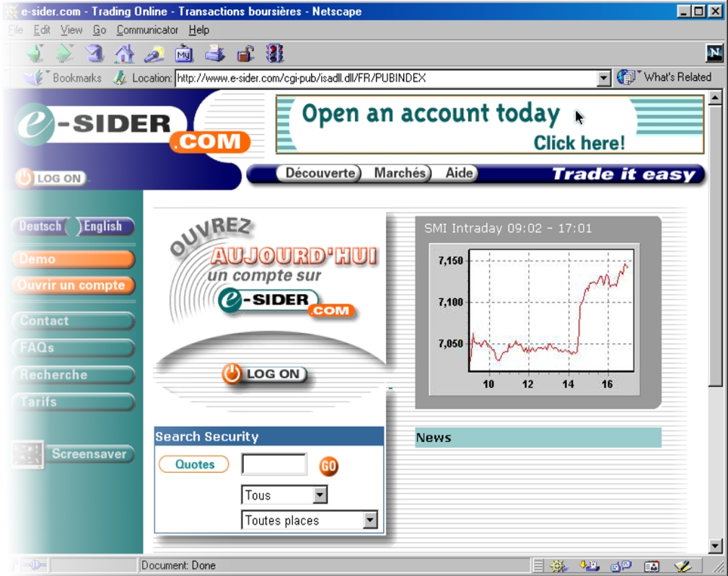Expand the 'Tous' security type dropdown

(x=320, y=495)
